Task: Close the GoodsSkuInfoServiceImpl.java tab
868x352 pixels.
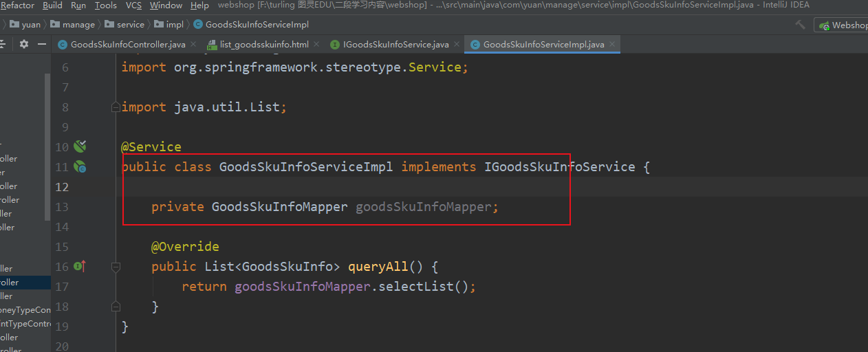Action: pos(611,45)
